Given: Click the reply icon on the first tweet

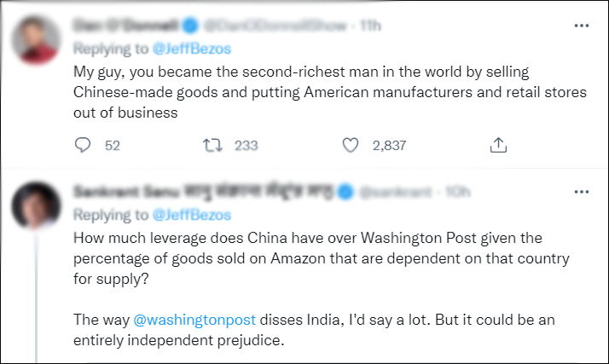Looking at the screenshot, I should point(82,146).
